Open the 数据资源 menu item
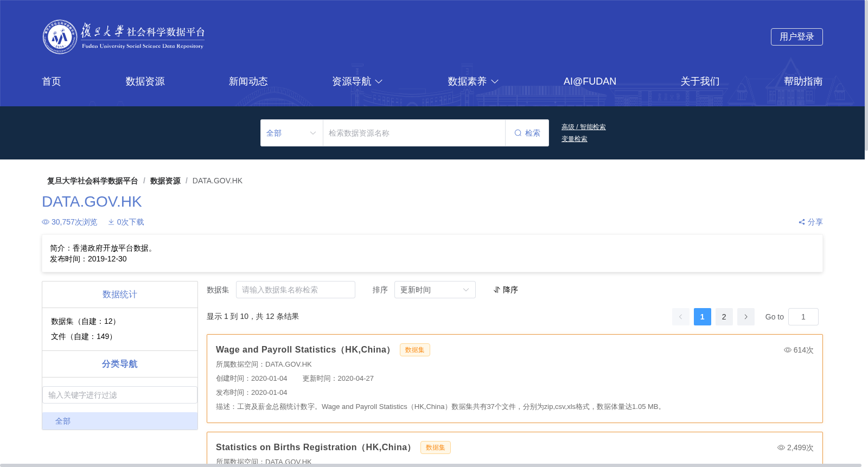 [x=145, y=81]
